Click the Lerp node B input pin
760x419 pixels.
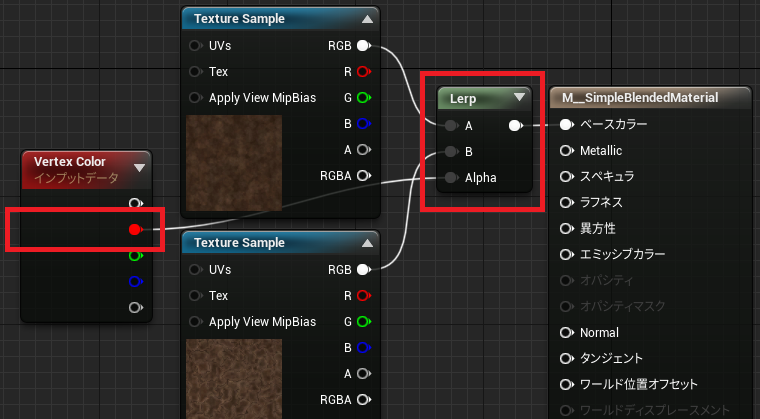(x=451, y=152)
